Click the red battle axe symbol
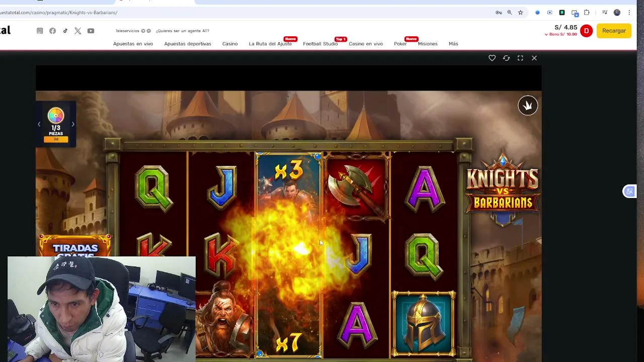The width and height of the screenshot is (644, 362). [x=357, y=187]
